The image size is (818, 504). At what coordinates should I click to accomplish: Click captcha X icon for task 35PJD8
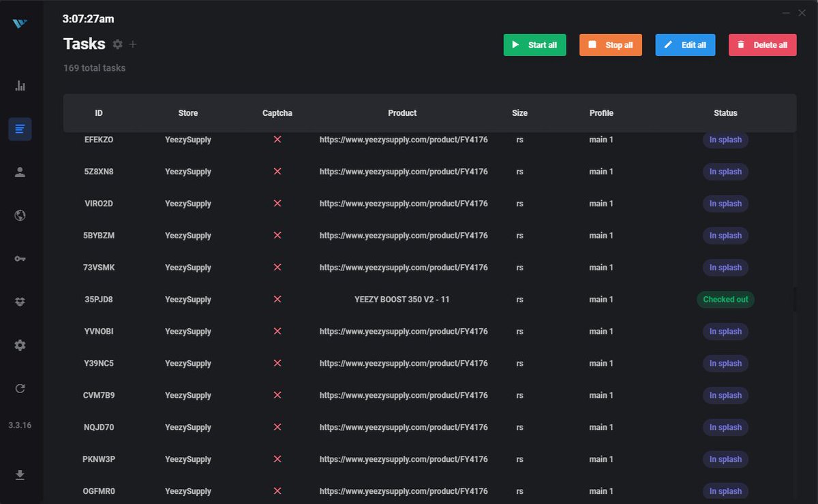[x=277, y=299]
